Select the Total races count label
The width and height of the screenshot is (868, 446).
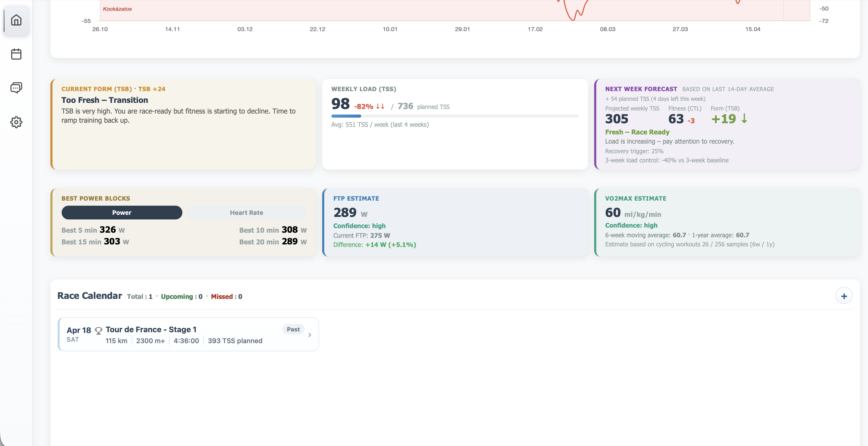[x=140, y=296]
